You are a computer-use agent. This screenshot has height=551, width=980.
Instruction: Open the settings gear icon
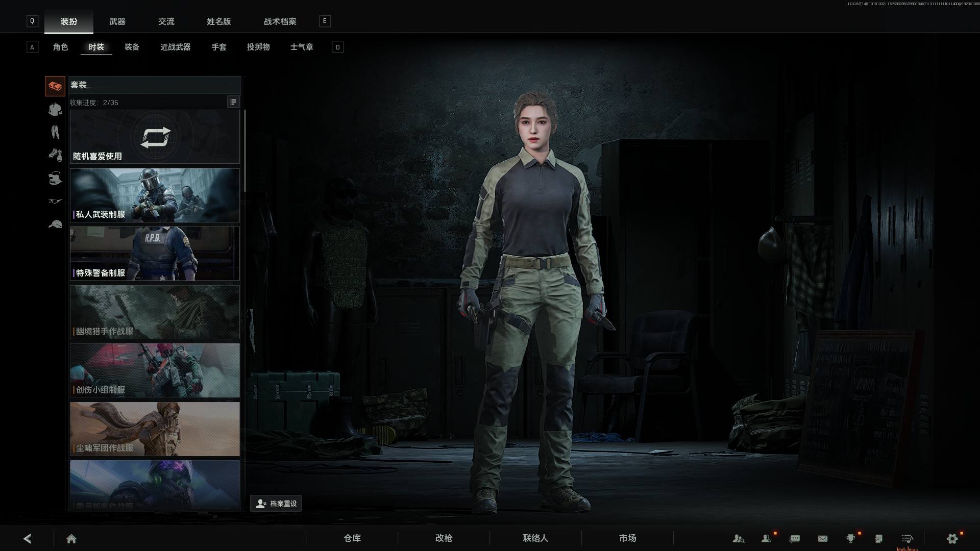[x=952, y=538]
